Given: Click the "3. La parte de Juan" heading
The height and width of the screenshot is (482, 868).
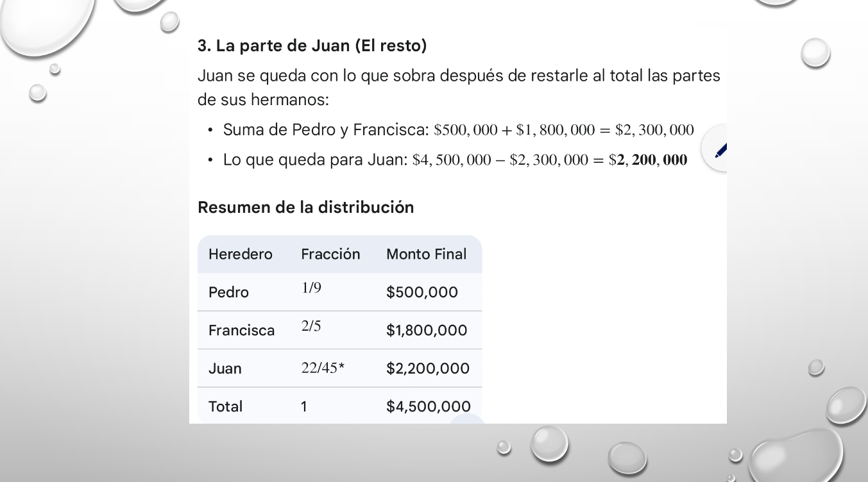Looking at the screenshot, I should pos(312,46).
